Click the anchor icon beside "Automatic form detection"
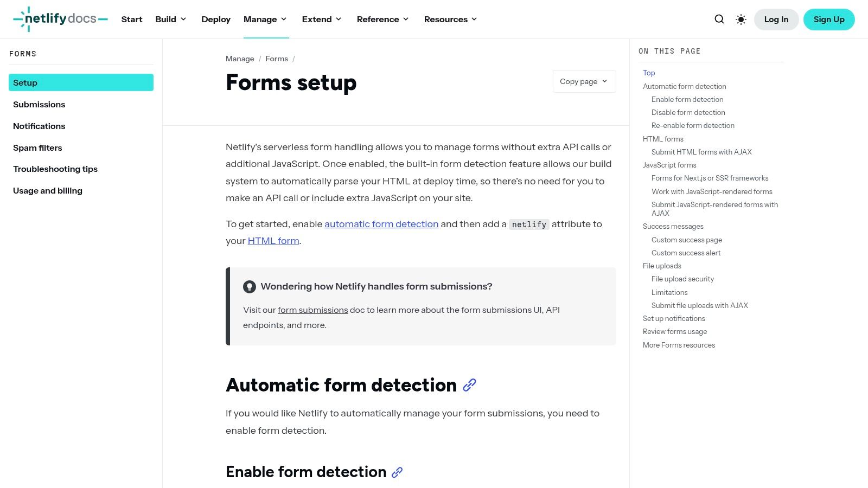The height and width of the screenshot is (488, 868). coord(469,385)
